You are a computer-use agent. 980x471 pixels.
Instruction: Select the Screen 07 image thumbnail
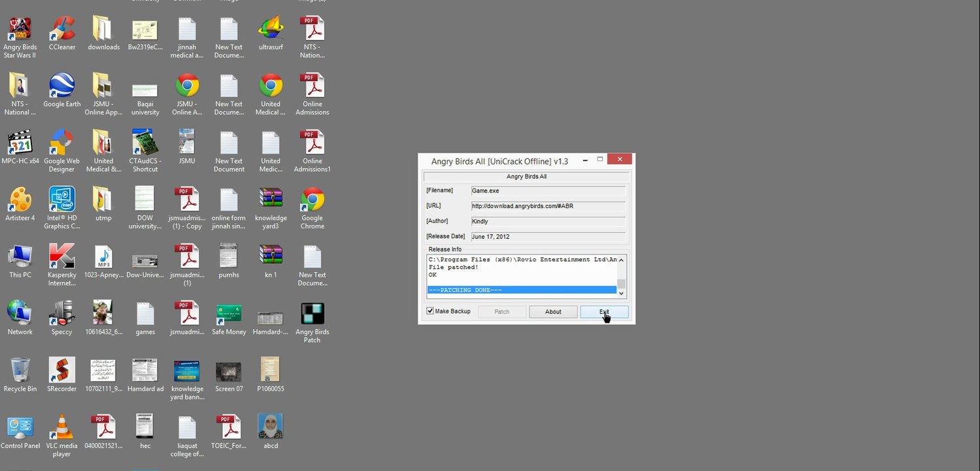point(229,372)
